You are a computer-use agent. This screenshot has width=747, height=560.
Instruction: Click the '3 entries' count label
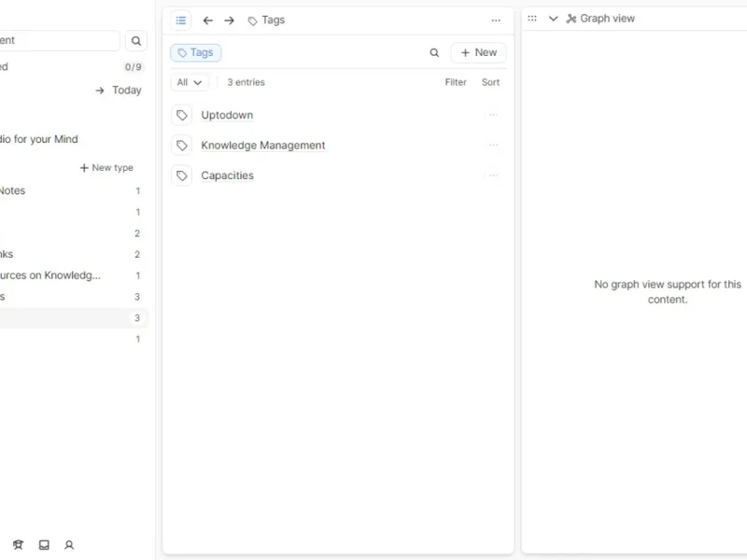[x=246, y=82]
